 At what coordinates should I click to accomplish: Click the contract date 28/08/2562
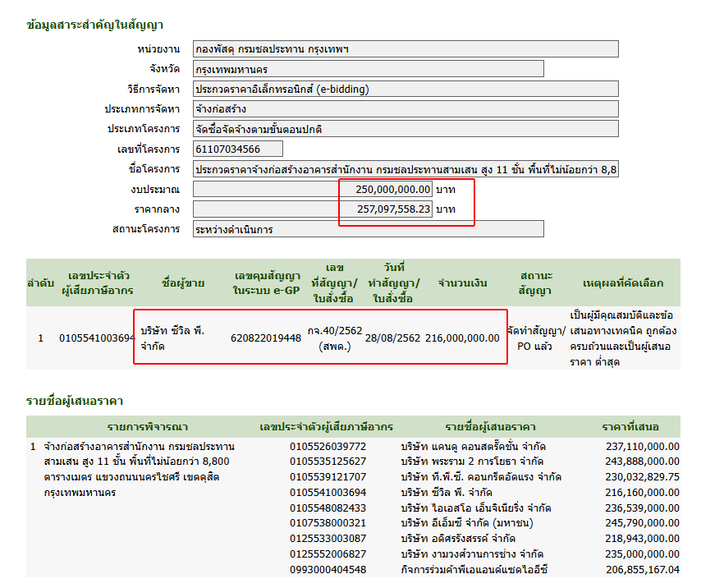(x=392, y=338)
